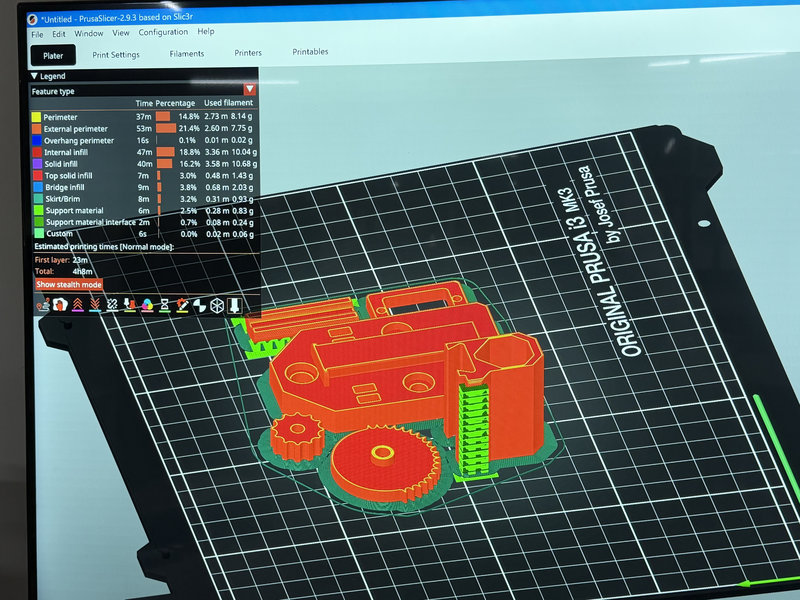The image size is (800, 600).
Task: Open the View menu
Action: (x=121, y=33)
